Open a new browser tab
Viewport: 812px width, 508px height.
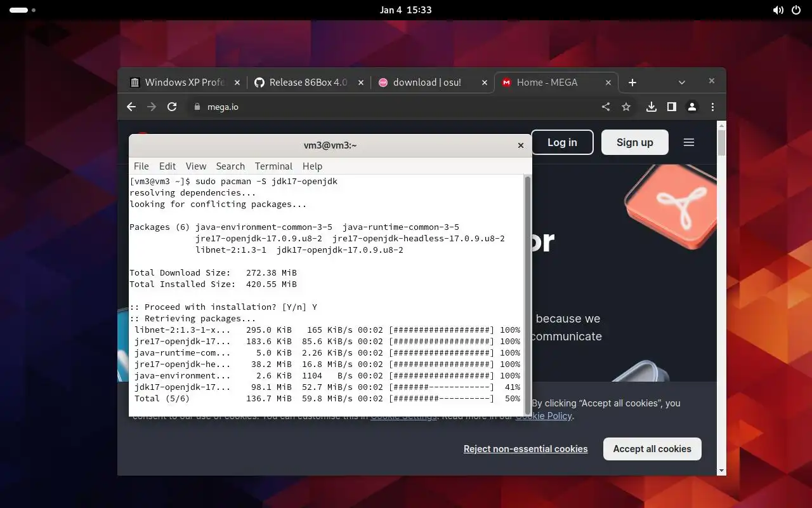pos(632,83)
